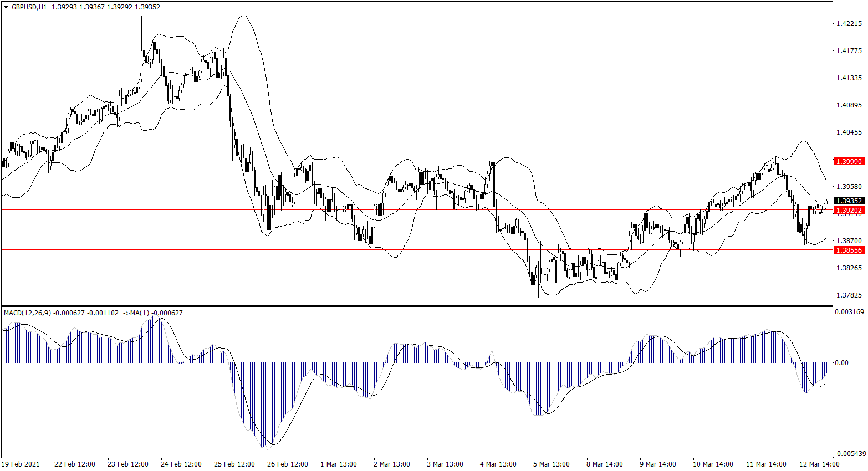Click the 25 Feb 12:00 time axis label
Image resolution: width=868 pixels, height=471 pixels.
coord(234,464)
